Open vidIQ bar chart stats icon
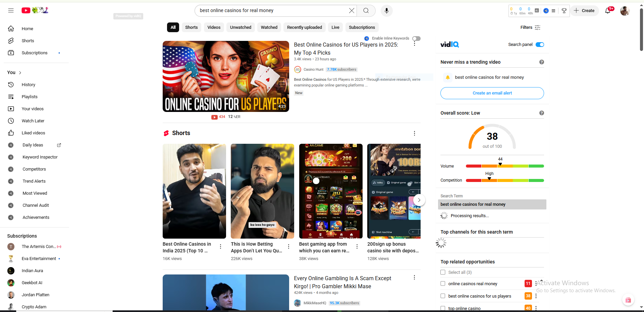644x312 pixels. tap(537, 11)
